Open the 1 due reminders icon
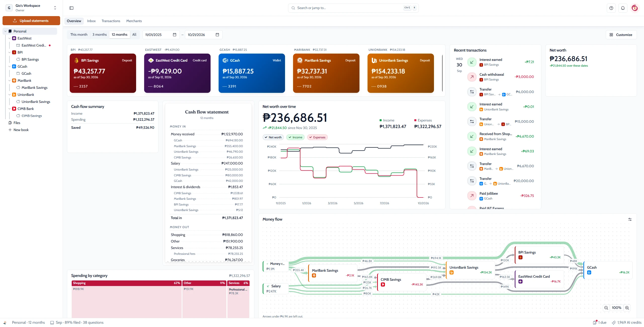Screen dimensions: 644x327 595,322
